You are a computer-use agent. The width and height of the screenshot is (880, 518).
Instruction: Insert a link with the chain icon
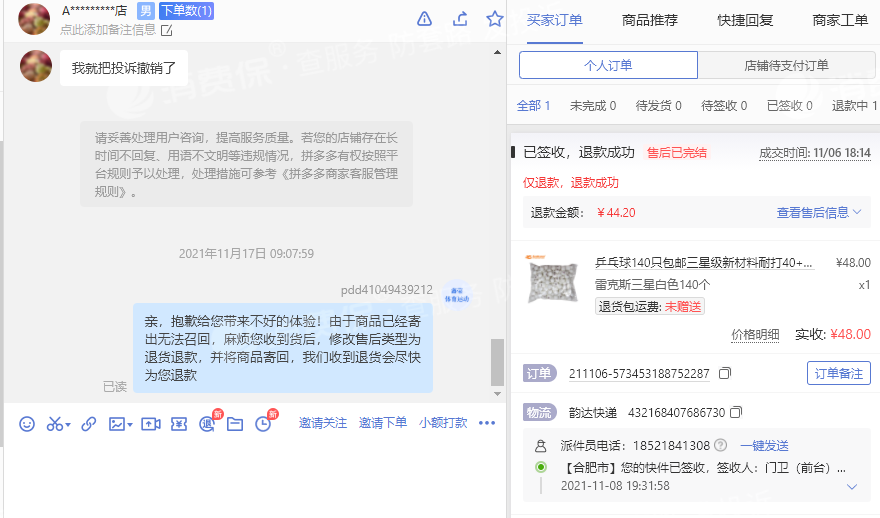point(89,424)
